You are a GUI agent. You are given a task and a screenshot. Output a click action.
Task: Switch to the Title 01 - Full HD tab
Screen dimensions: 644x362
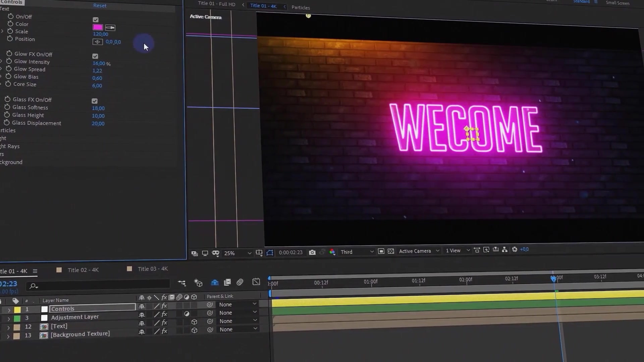[216, 4]
